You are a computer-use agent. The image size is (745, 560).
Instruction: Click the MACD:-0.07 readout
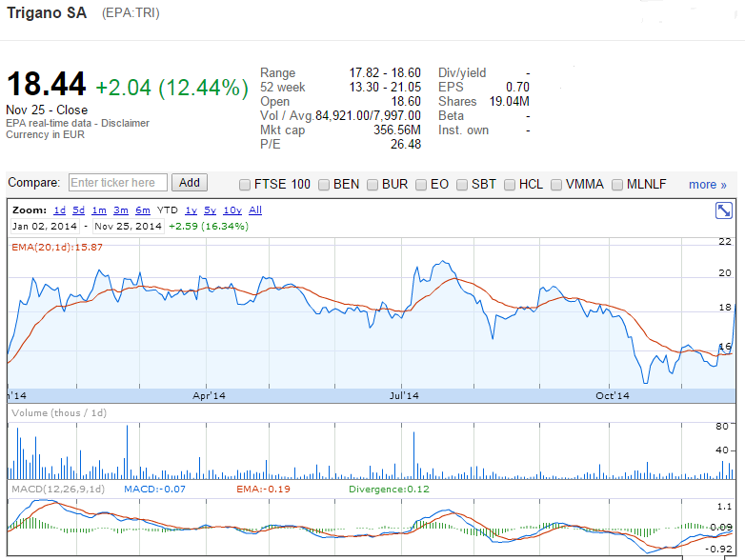154,490
